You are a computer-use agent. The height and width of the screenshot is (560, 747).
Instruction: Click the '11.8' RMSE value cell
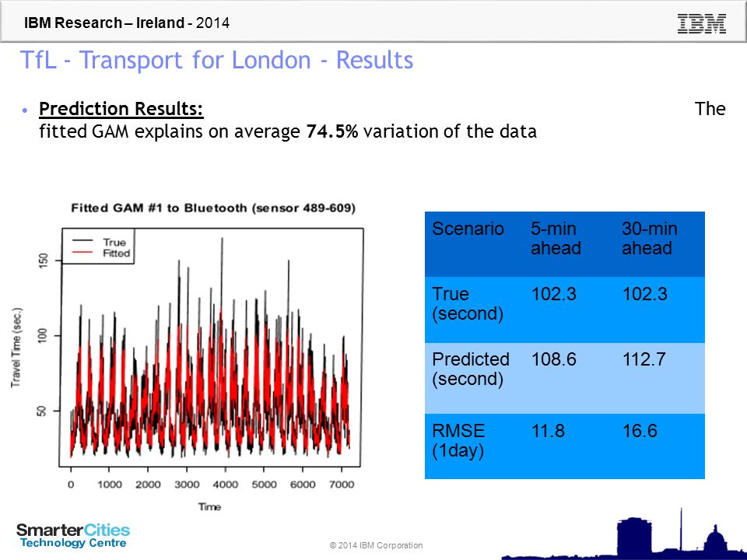(x=548, y=431)
